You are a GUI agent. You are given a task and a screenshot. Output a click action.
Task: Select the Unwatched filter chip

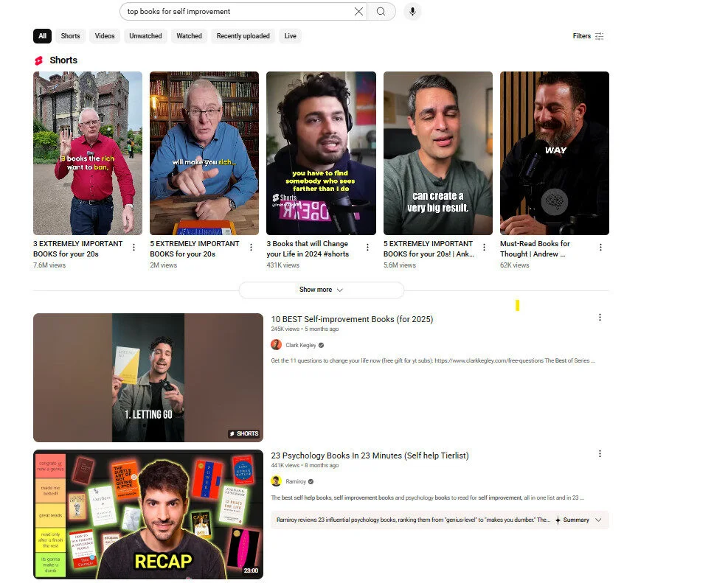(145, 36)
